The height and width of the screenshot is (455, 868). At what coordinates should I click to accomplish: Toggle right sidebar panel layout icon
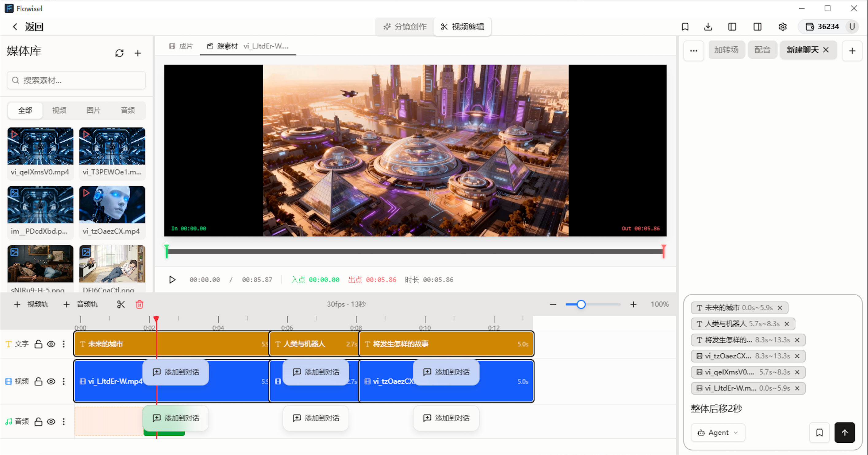click(x=758, y=27)
